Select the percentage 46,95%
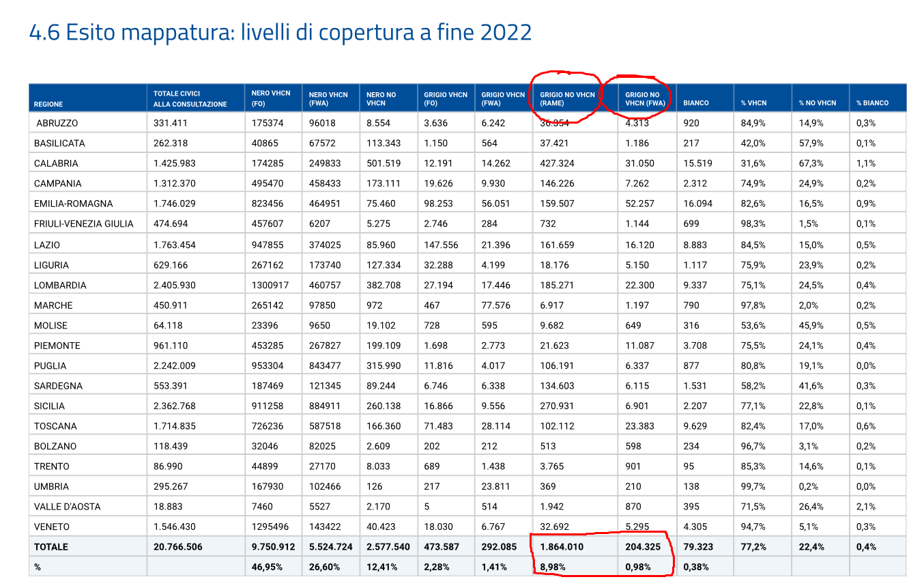924x588 pixels. click(265, 568)
